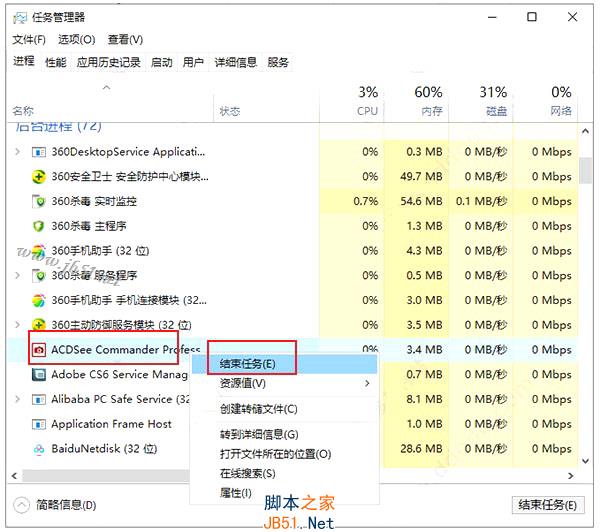Sort by the CPU column header
The width and height of the screenshot is (600, 532).
point(351,101)
